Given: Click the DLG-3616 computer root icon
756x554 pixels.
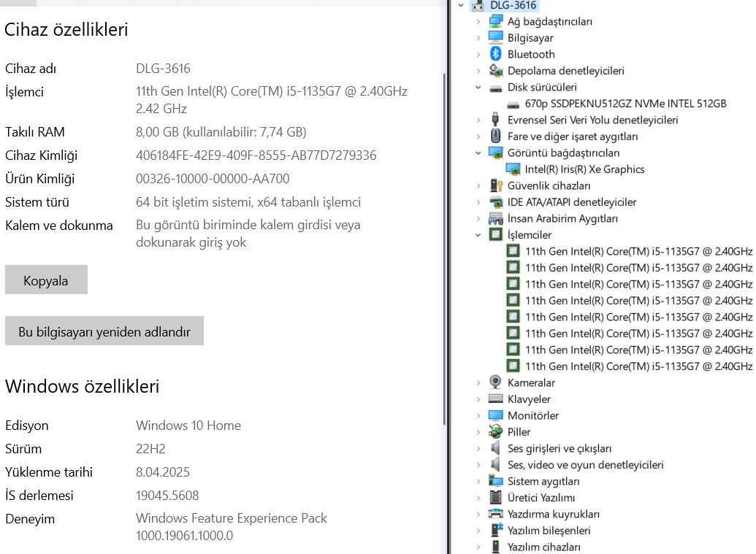Looking at the screenshot, I should click(478, 5).
